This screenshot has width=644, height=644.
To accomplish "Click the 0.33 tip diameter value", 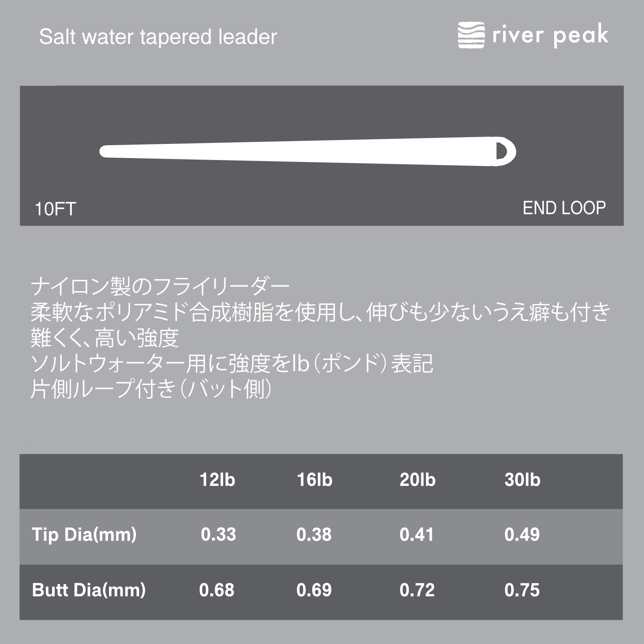I will click(x=218, y=534).
